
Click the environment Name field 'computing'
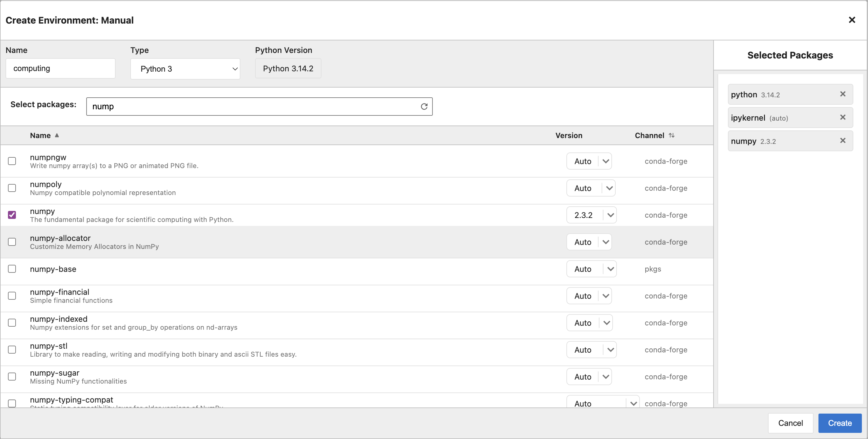pos(60,69)
